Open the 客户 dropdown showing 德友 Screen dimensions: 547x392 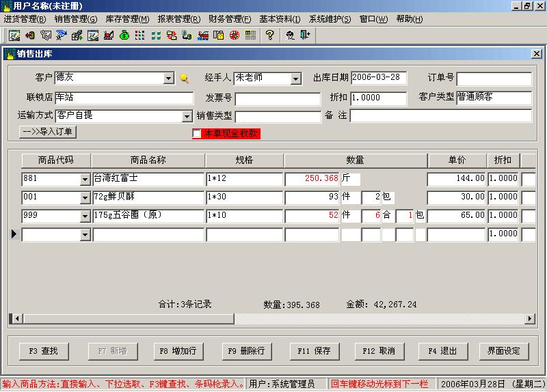click(x=169, y=78)
